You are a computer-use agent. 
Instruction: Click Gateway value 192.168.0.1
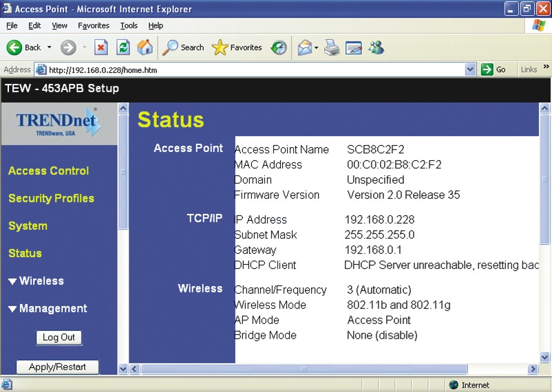pos(373,250)
